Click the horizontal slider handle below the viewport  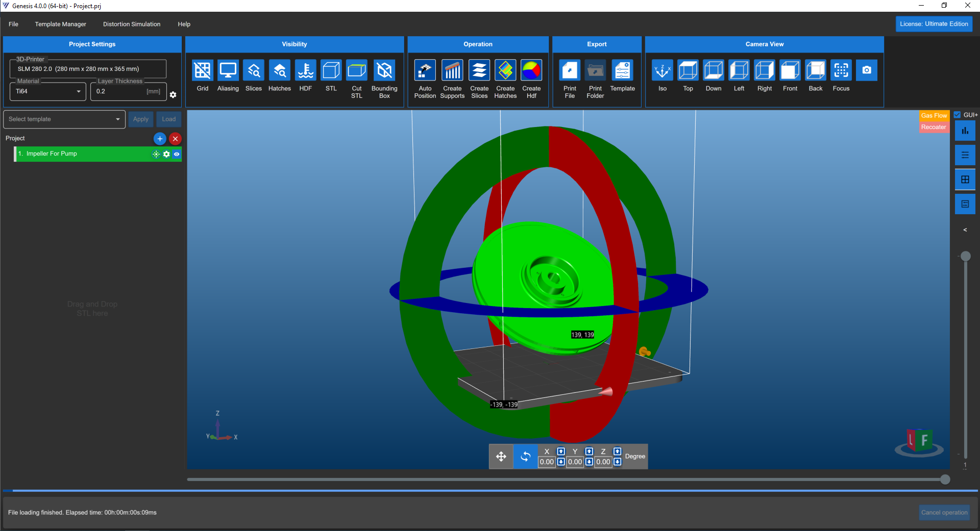click(x=945, y=479)
